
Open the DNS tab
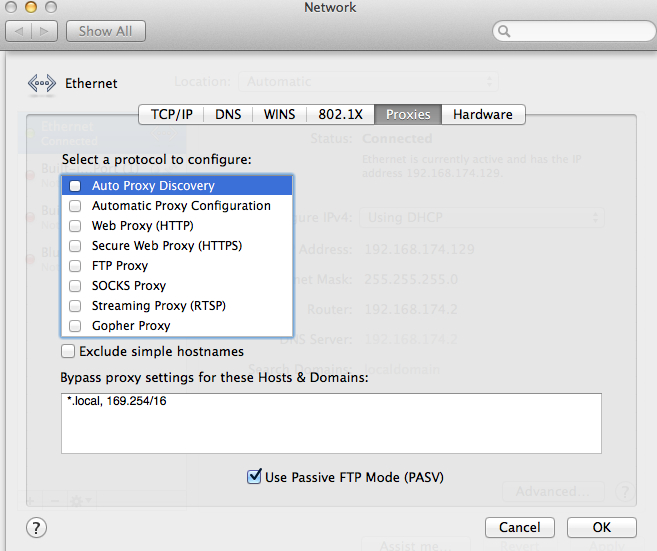tap(228, 115)
